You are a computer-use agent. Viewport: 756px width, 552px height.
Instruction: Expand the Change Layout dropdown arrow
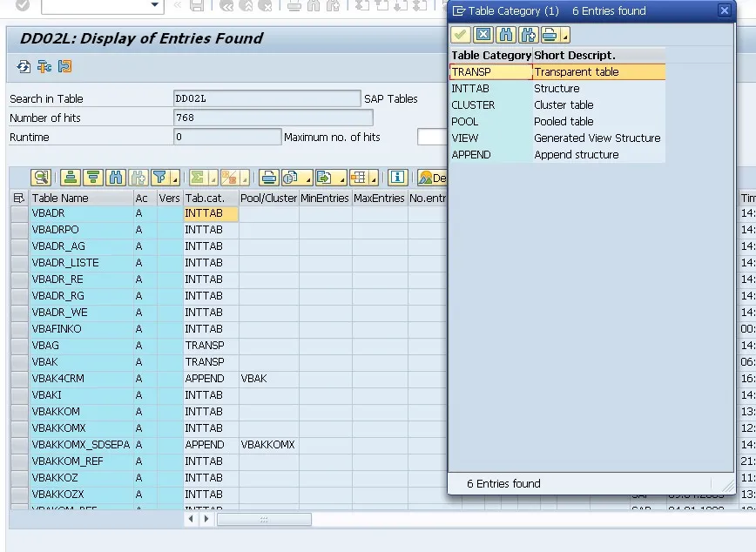[374, 178]
